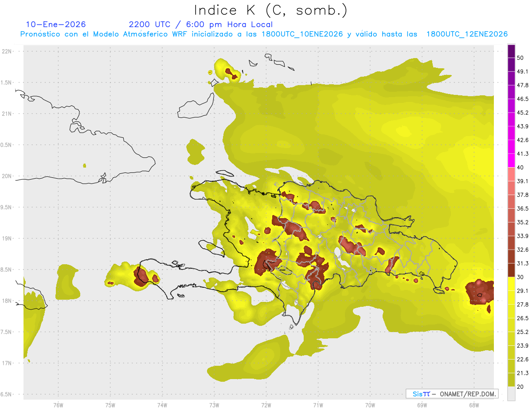Click the '35.2' color scale label
The height and width of the screenshot is (411, 532).
tap(523, 222)
